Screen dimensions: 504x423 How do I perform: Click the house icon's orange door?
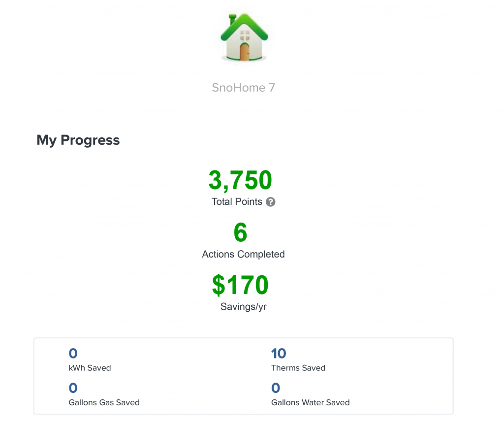(245, 52)
